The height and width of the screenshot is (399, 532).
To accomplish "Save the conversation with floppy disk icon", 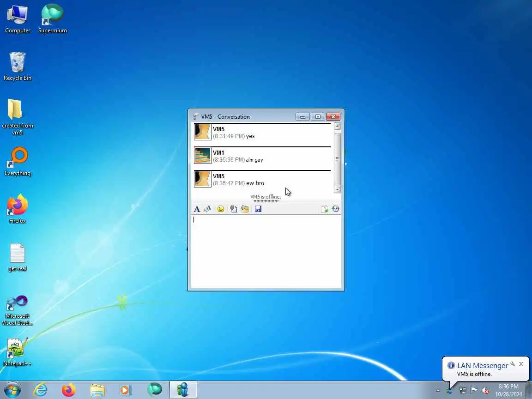I will 258,209.
